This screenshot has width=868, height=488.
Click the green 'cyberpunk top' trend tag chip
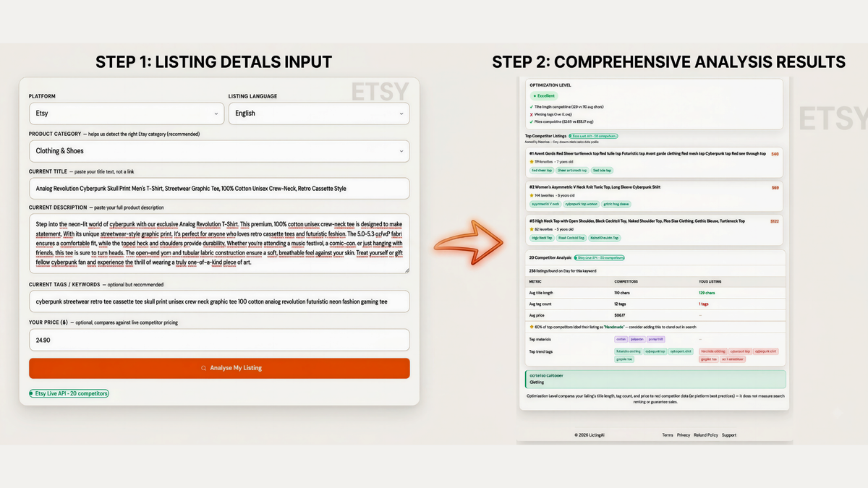point(655,351)
